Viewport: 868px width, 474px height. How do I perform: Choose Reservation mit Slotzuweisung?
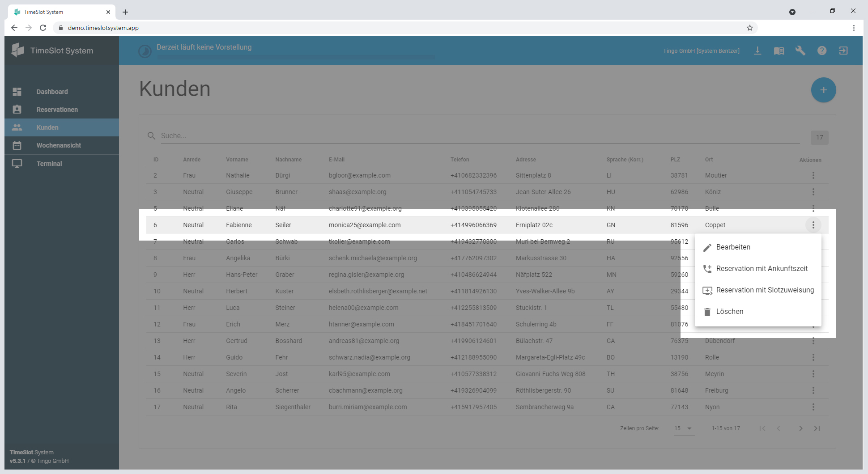point(758,290)
